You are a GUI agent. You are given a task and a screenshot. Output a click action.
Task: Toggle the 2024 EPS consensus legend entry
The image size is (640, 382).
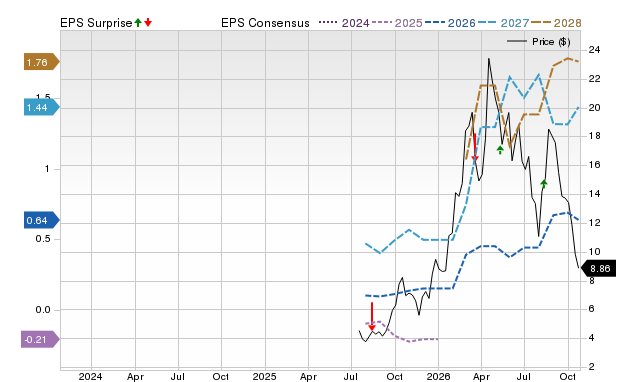coord(344,23)
